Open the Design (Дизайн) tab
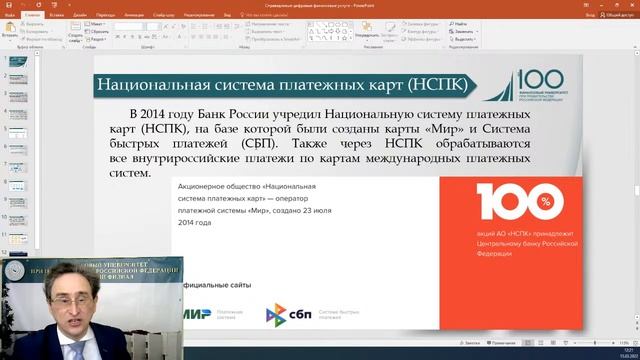The height and width of the screenshot is (360, 640). tap(80, 15)
